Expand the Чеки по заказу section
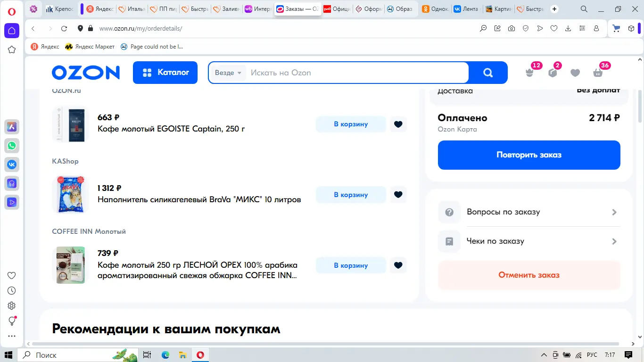This screenshot has height=362, width=644. [x=529, y=241]
